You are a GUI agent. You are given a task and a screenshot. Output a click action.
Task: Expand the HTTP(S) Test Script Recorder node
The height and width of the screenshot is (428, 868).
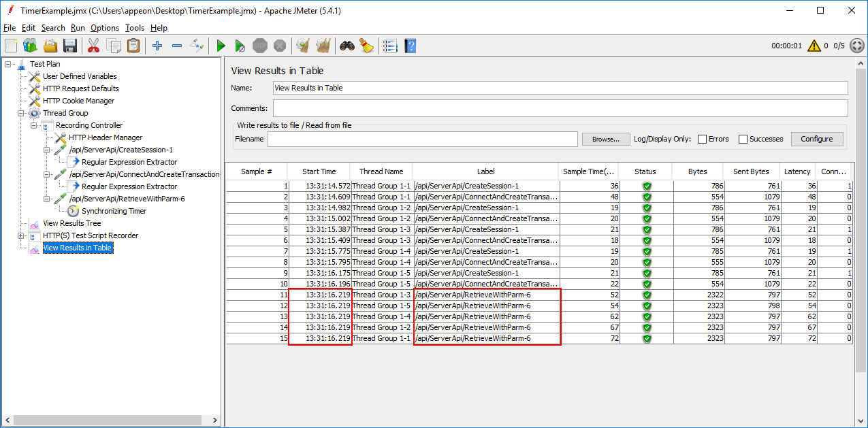21,235
